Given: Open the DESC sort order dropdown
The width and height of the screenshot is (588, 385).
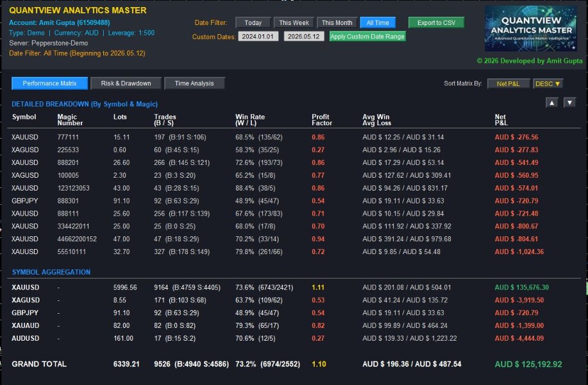Looking at the screenshot, I should [548, 83].
